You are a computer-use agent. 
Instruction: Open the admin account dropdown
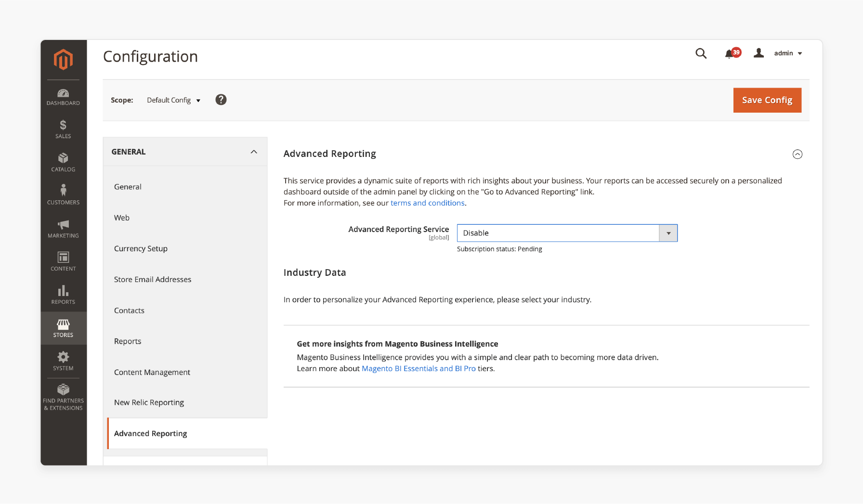[x=788, y=53]
